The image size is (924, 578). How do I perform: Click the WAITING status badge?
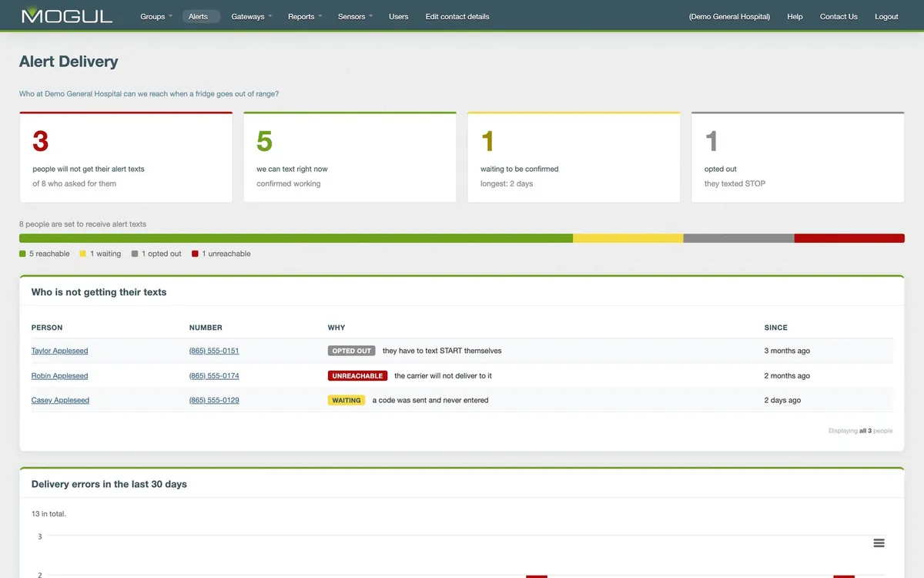346,401
